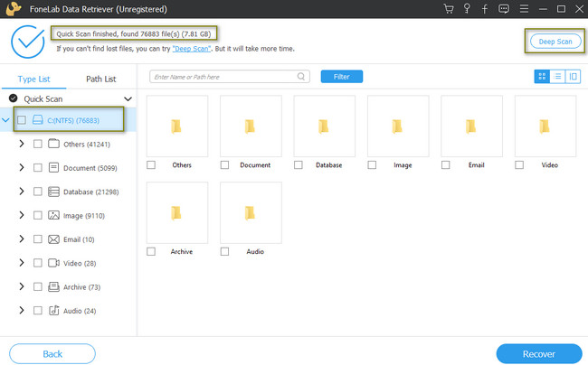Click the Email envelope icon in tree
The height and width of the screenshot is (365, 588).
53,239
